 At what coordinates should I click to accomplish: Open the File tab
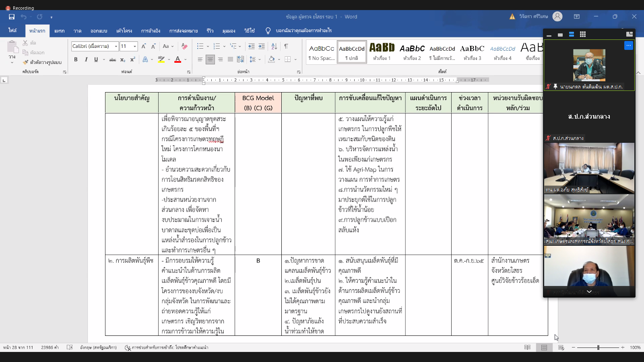[x=12, y=31]
